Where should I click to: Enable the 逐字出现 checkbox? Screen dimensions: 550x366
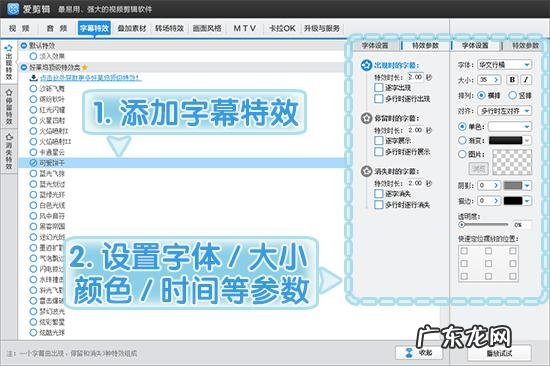[x=379, y=88]
